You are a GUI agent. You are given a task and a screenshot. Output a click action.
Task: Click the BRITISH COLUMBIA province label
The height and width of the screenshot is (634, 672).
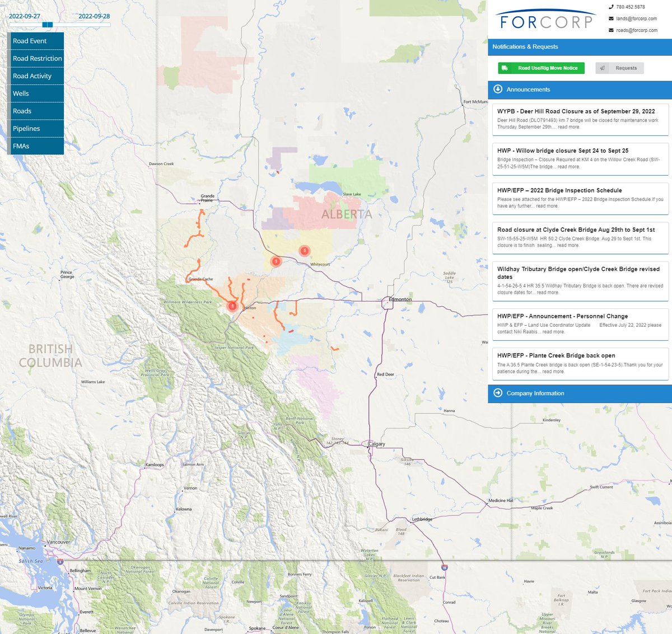50,356
